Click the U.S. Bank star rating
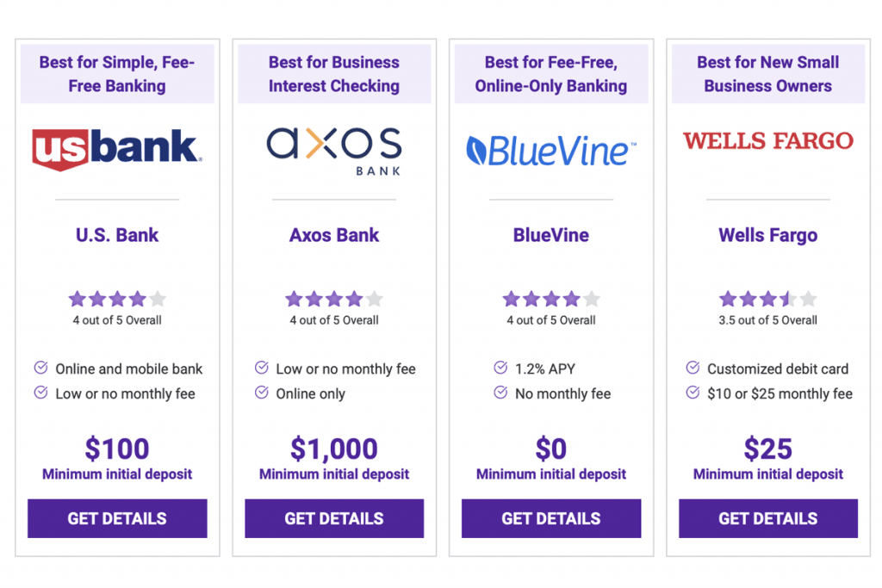The height and width of the screenshot is (588, 882). point(117,300)
